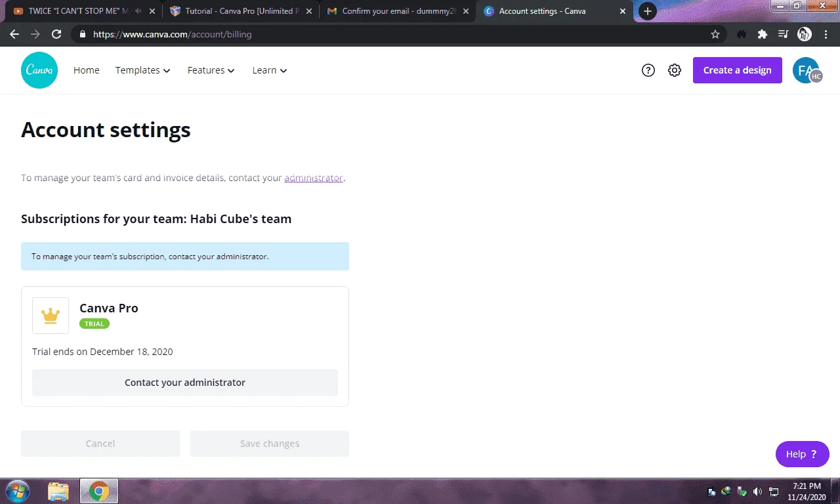
Task: View site info via the padlock icon
Action: click(x=83, y=34)
